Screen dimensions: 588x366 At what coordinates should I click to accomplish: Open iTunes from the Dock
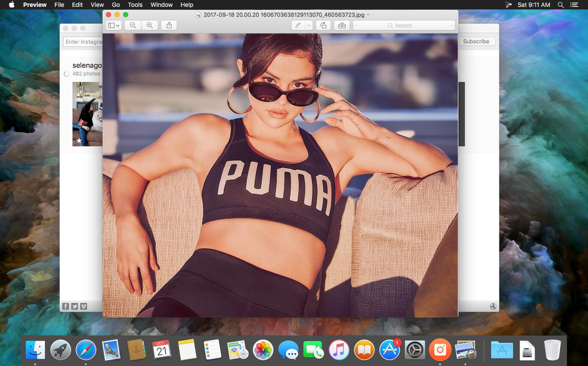pos(339,349)
